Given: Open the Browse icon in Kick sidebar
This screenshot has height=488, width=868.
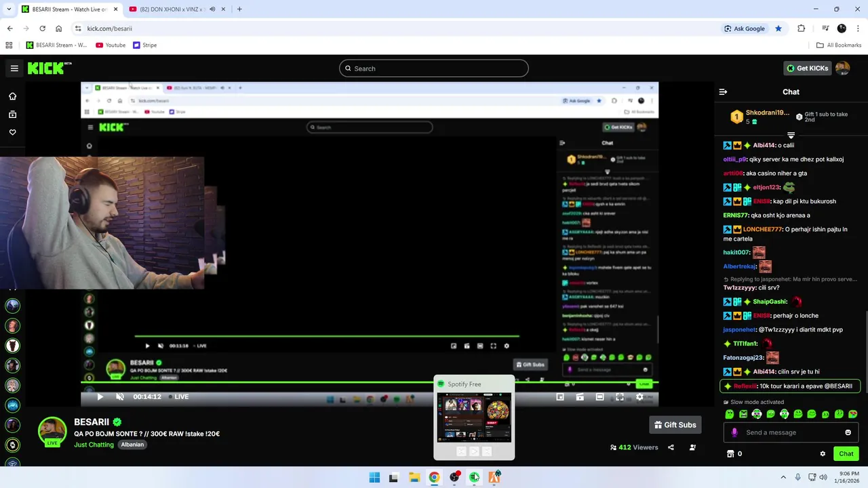Looking at the screenshot, I should [12, 115].
